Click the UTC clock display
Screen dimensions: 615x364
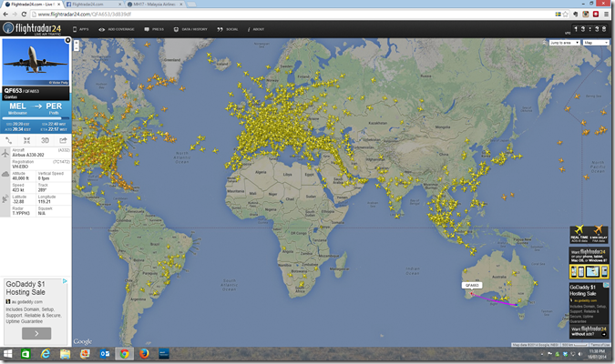tap(589, 29)
